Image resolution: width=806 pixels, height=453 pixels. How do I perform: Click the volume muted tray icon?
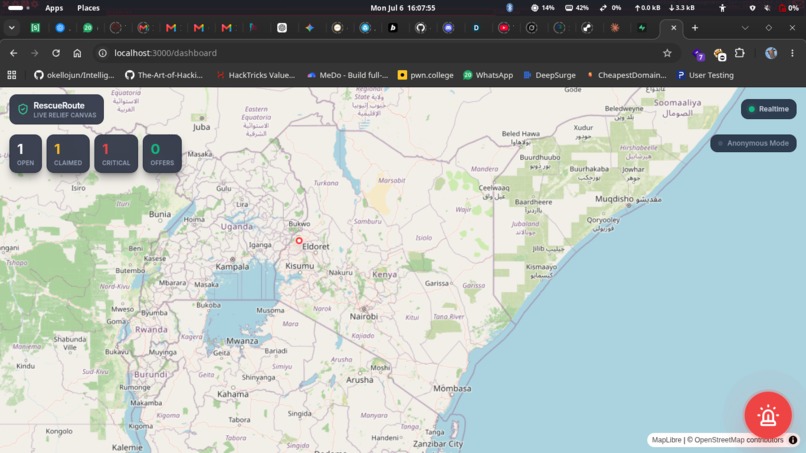pyautogui.click(x=767, y=8)
